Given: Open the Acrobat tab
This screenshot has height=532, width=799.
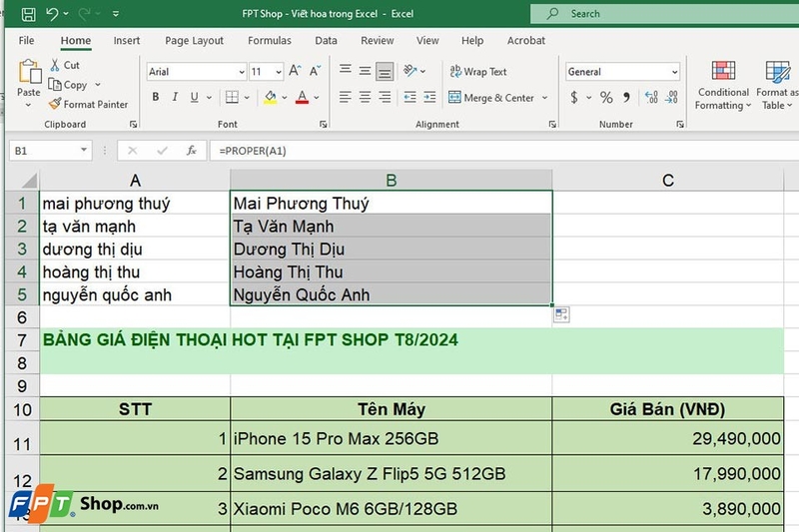Looking at the screenshot, I should 526,40.
